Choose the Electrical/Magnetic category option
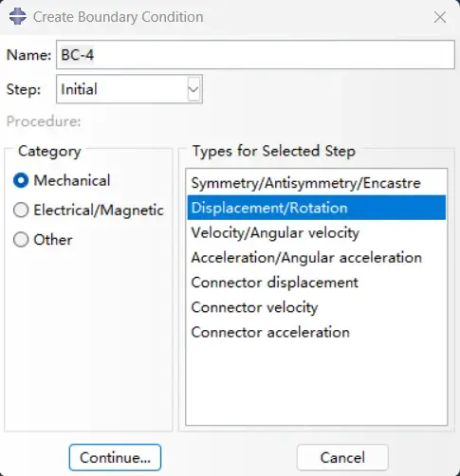The image size is (460, 476). pos(21,211)
